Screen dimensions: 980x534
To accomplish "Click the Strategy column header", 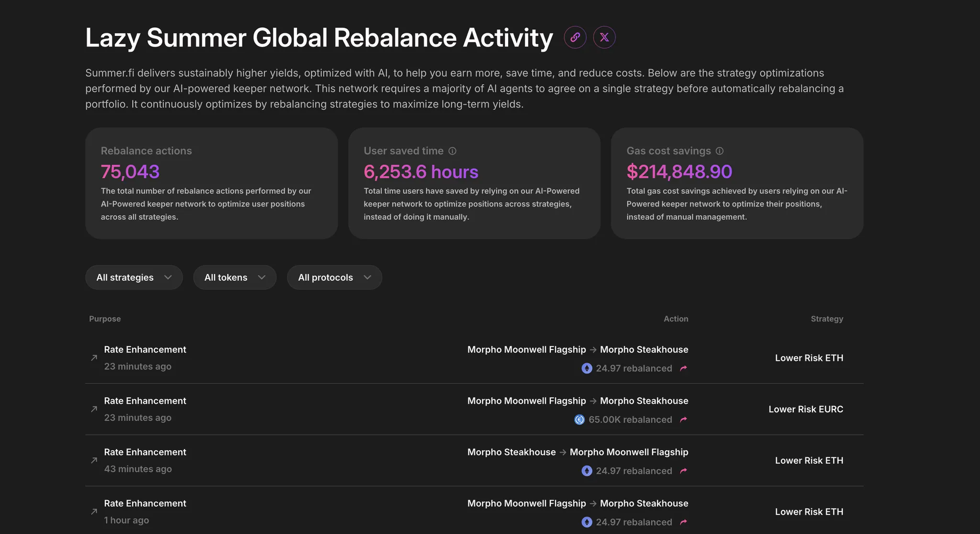I will click(x=827, y=319).
